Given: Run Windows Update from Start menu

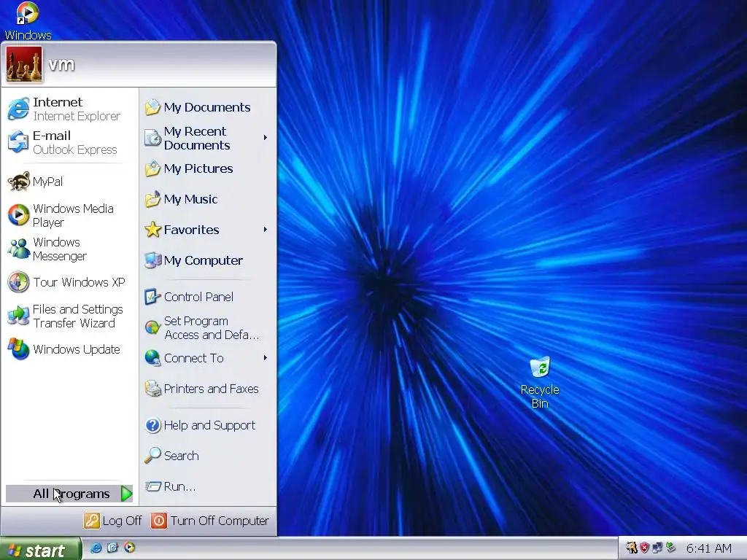Looking at the screenshot, I should (69, 349).
